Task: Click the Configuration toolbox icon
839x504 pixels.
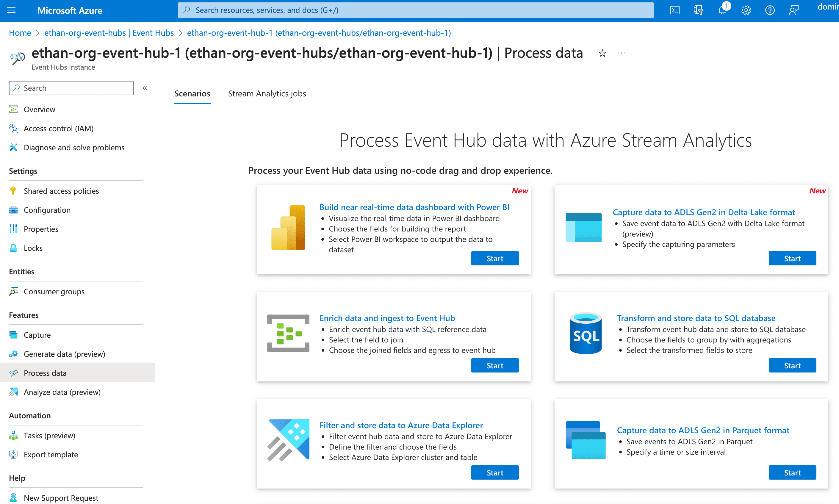Action: 13,210
